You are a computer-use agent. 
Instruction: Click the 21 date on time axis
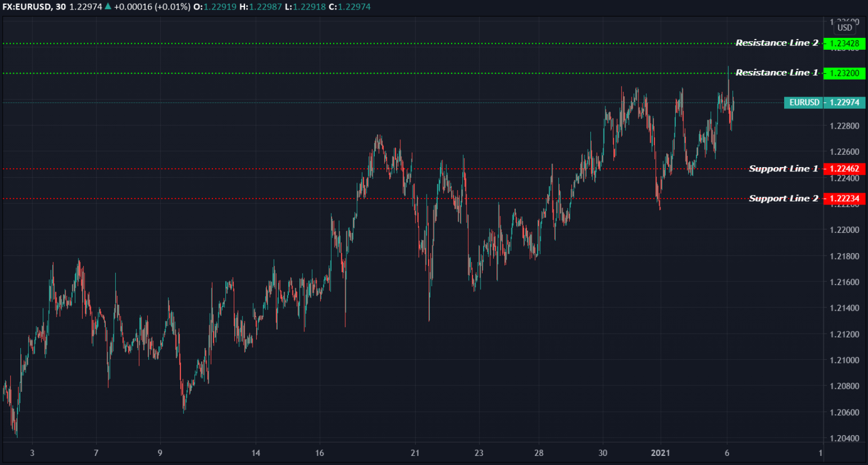(415, 453)
